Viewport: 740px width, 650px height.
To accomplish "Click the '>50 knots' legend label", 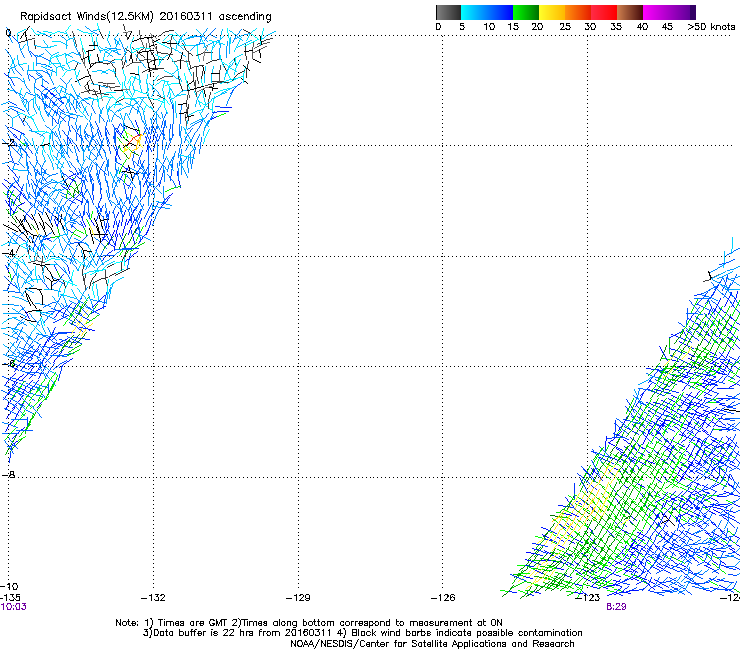I will pos(711,27).
